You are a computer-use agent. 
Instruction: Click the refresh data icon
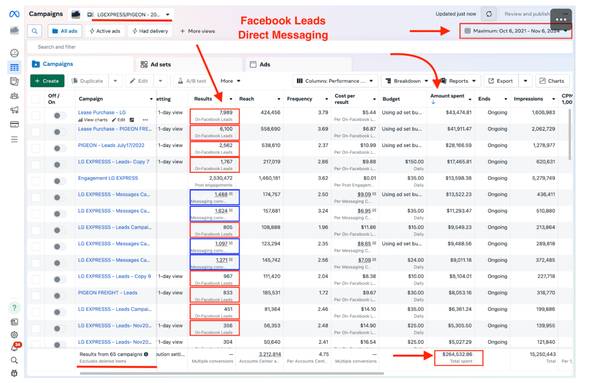pos(489,14)
